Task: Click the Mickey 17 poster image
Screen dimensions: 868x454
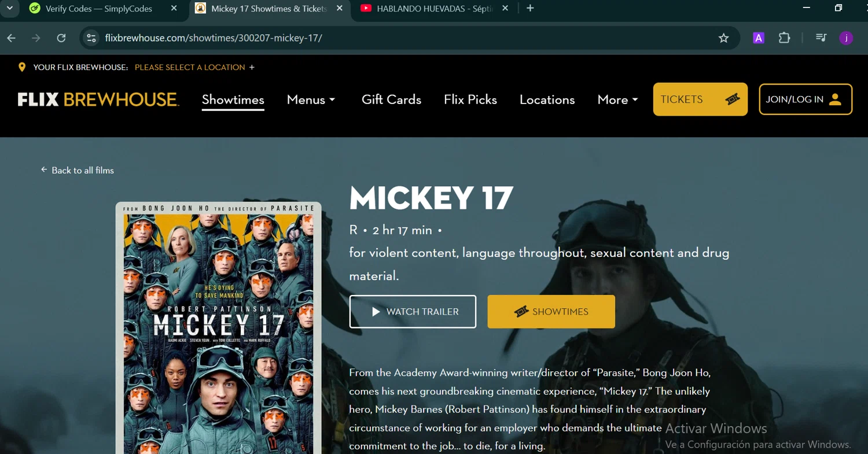Action: pos(218,328)
